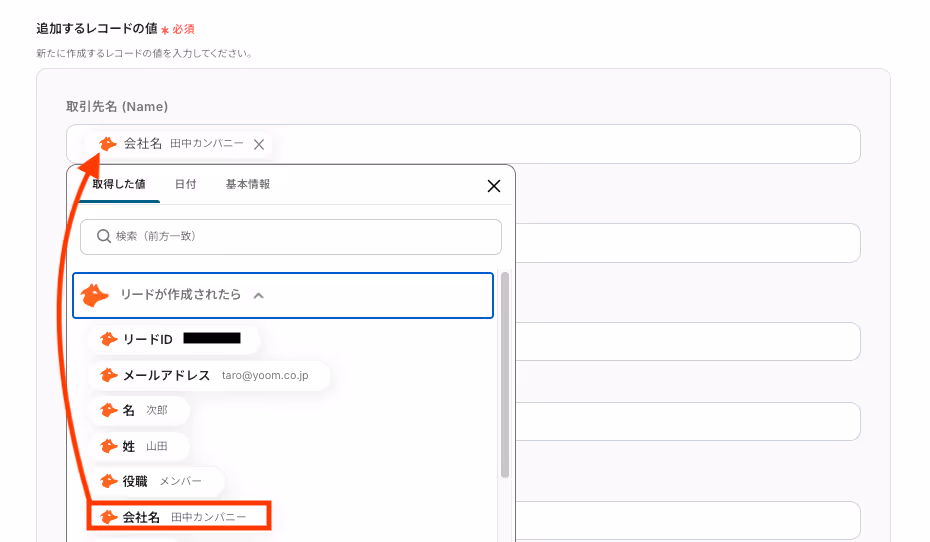This screenshot has height=542, width=930.
Task: Switch to the 取得した値 tab
Action: pyautogui.click(x=119, y=184)
